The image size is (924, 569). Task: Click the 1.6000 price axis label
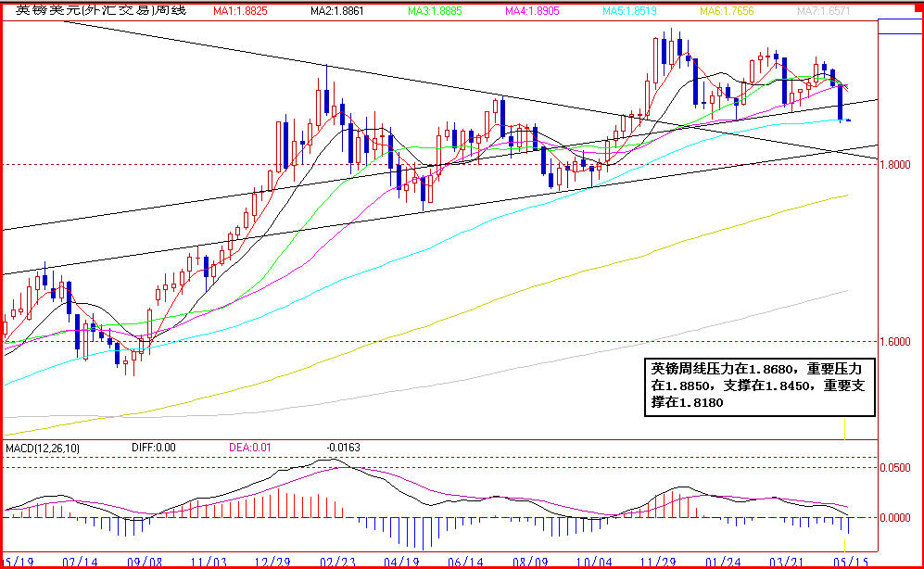point(895,342)
